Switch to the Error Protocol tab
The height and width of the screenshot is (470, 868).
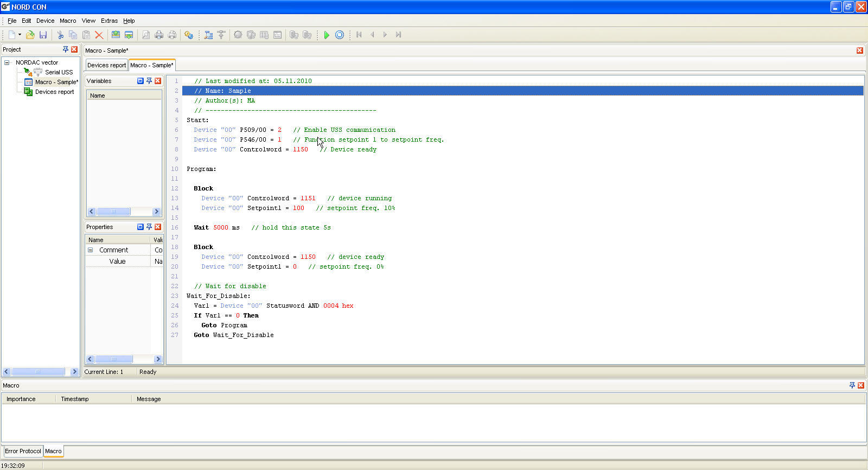[x=23, y=451]
